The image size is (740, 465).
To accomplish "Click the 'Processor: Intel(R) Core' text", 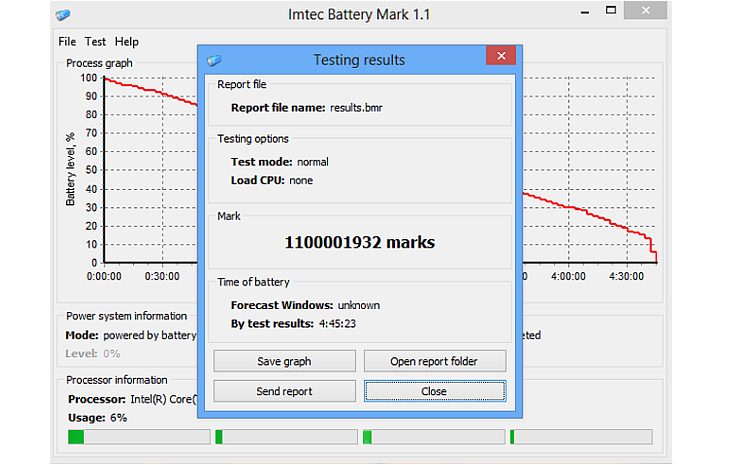I will 132,399.
